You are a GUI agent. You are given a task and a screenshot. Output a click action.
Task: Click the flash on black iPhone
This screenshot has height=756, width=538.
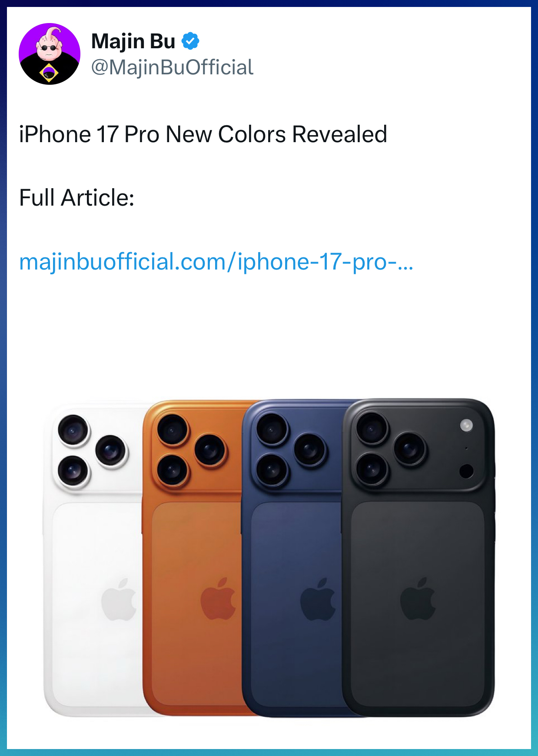pos(466,425)
